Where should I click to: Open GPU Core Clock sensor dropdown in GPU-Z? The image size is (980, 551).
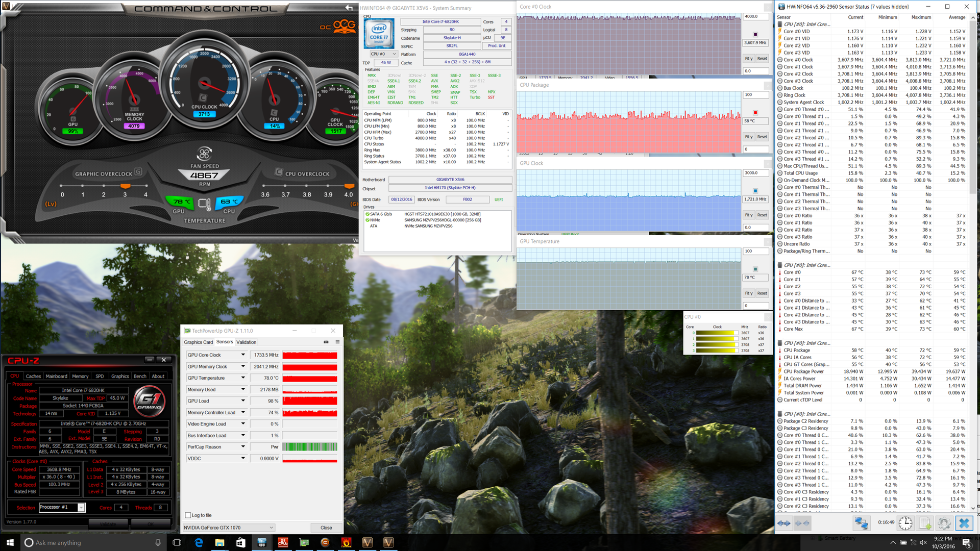243,355
